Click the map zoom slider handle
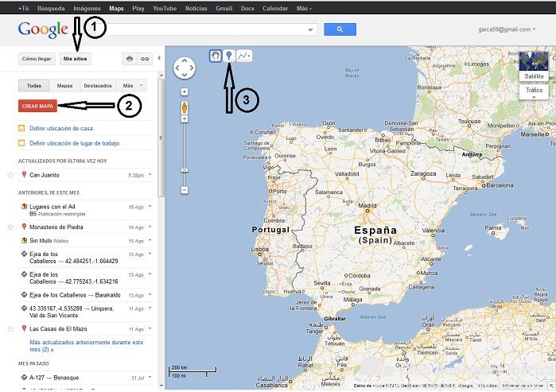Viewport: 556px width, 392px height. pyautogui.click(x=185, y=170)
